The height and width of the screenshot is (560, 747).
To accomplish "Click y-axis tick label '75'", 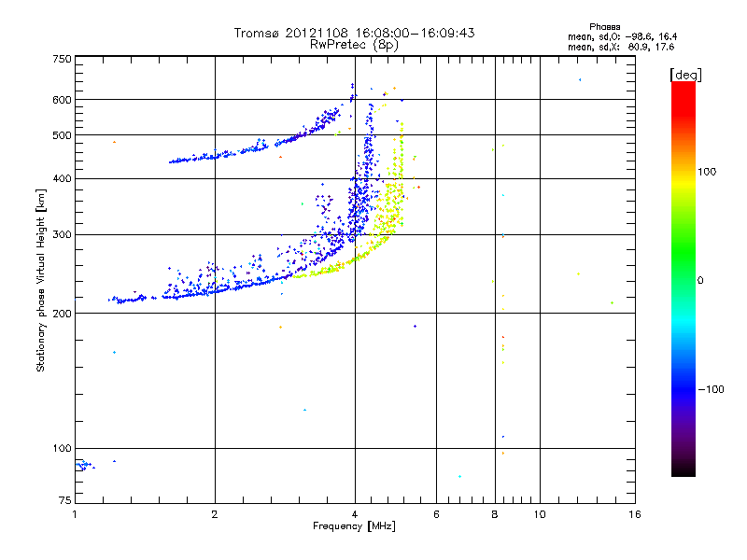I will (x=65, y=500).
